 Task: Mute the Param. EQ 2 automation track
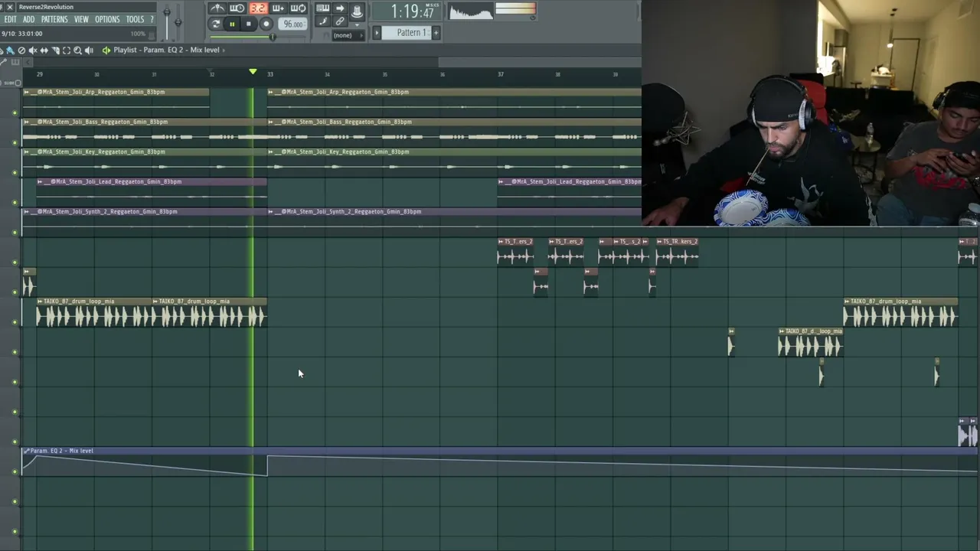point(15,471)
